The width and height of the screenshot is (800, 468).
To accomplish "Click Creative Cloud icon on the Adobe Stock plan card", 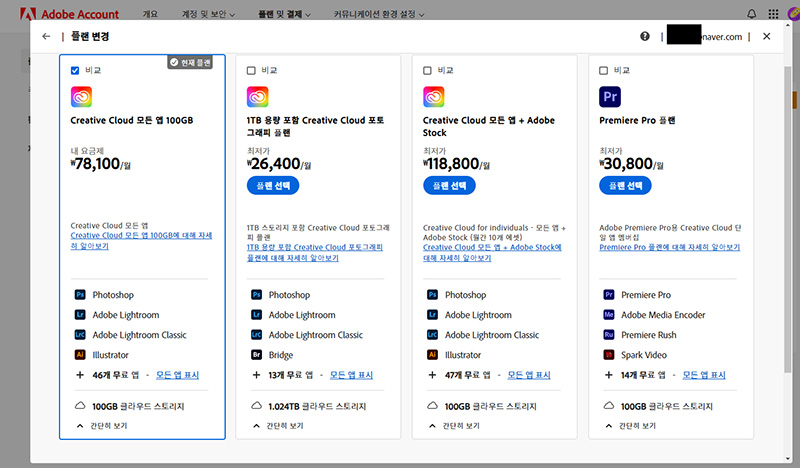I will point(434,96).
